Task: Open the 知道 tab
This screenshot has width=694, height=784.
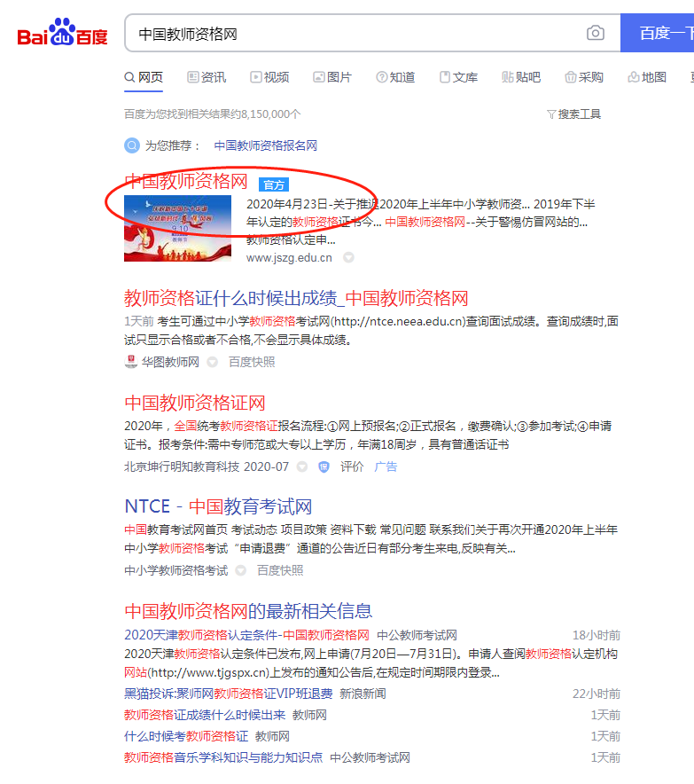Action: 395,77
